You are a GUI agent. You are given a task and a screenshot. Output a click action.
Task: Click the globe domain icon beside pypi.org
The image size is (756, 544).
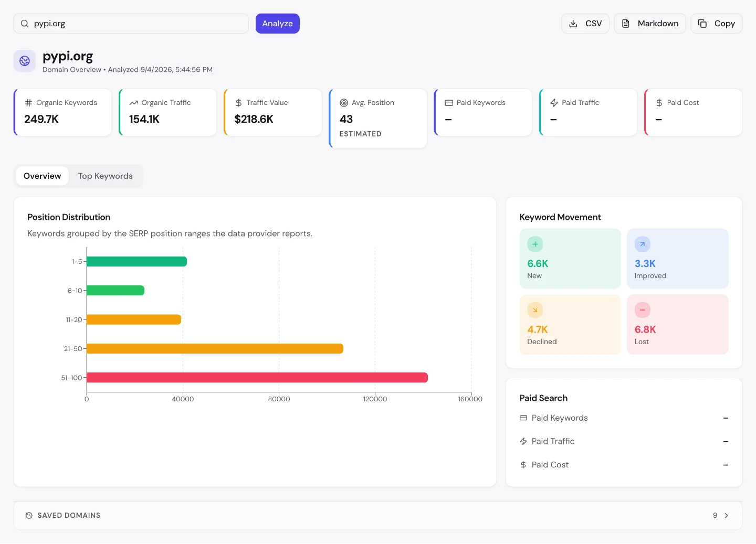(x=25, y=61)
